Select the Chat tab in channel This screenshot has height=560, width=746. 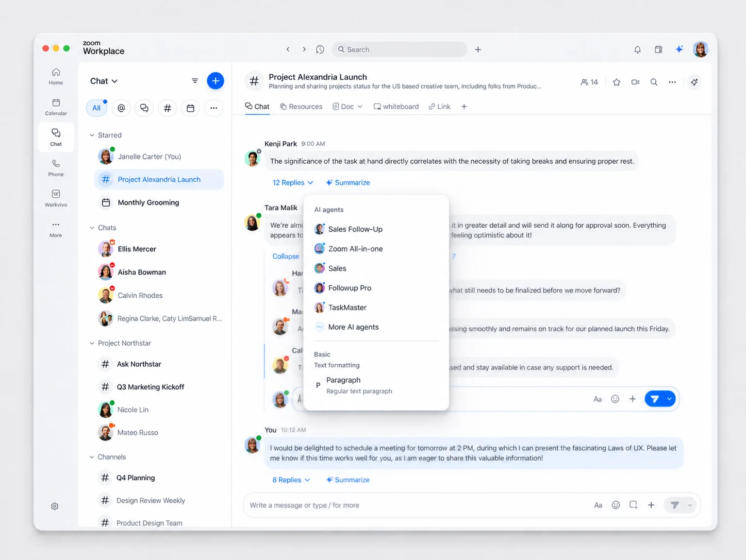(x=257, y=107)
